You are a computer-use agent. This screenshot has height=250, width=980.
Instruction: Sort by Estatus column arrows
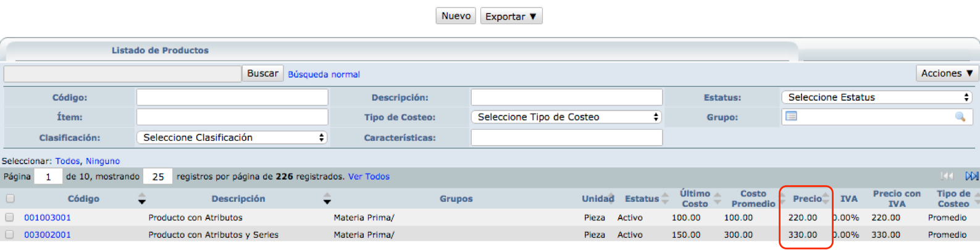click(x=665, y=199)
